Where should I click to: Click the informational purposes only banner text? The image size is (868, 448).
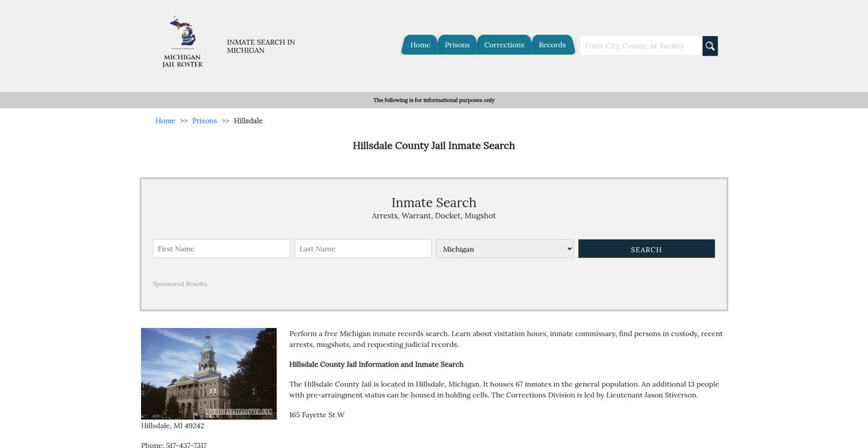pos(434,100)
